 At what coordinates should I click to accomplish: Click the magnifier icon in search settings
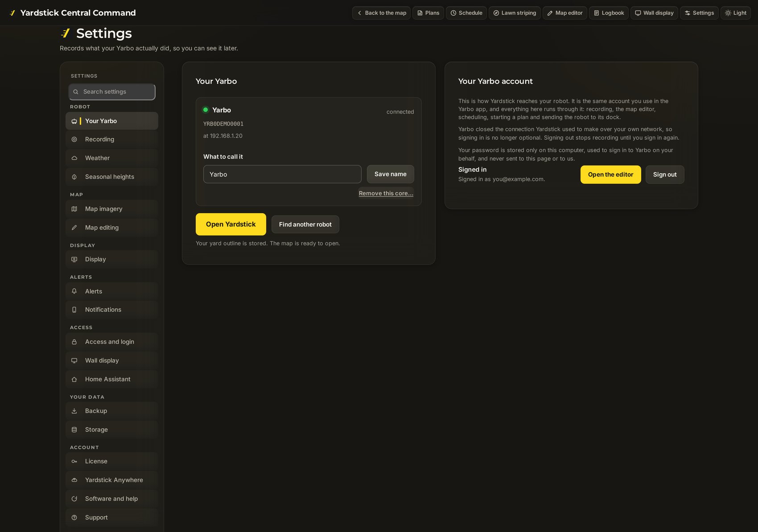coord(76,92)
